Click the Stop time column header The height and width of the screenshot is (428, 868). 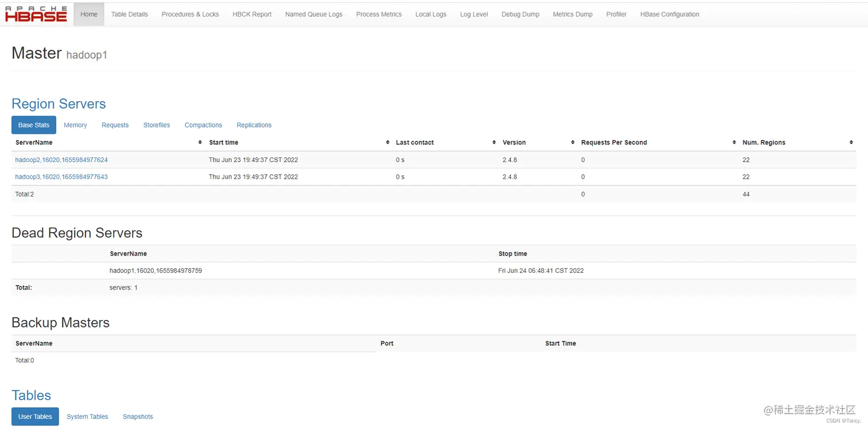513,253
